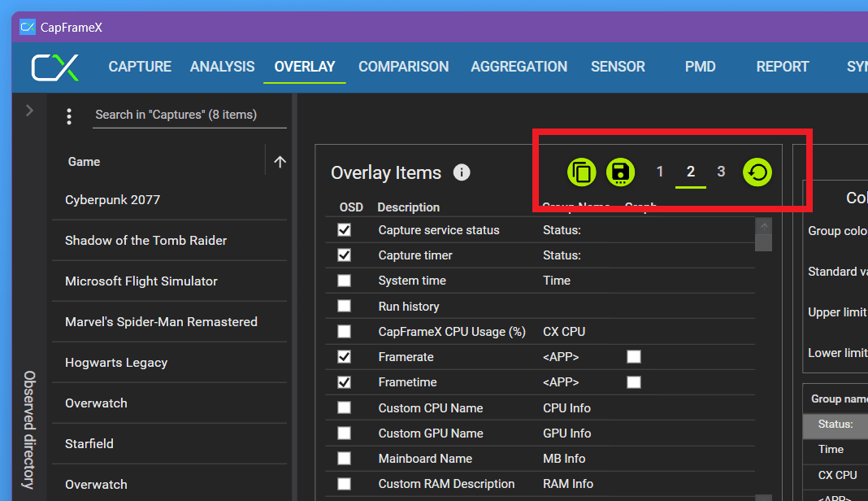Click the Overlay Items info icon
The height and width of the screenshot is (501, 868).
pos(462,172)
